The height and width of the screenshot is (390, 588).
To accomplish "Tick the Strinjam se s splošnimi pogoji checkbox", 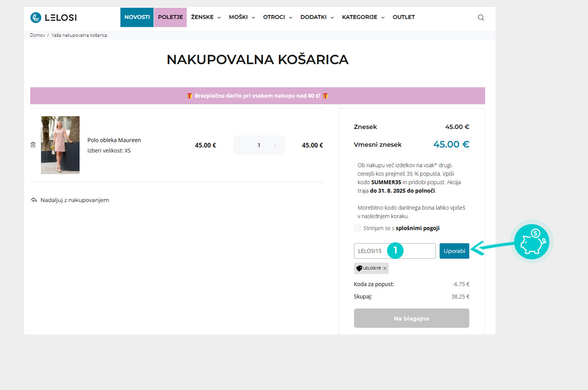I will click(357, 228).
